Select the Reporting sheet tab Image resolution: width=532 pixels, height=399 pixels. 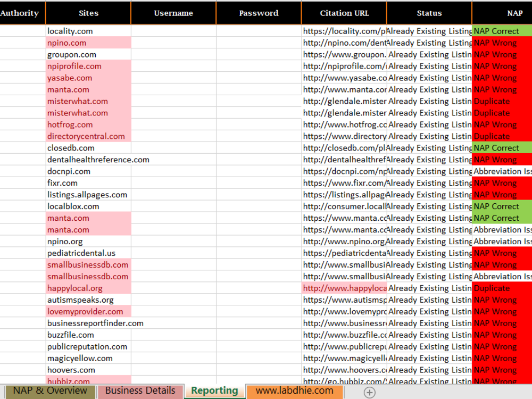pos(214,391)
